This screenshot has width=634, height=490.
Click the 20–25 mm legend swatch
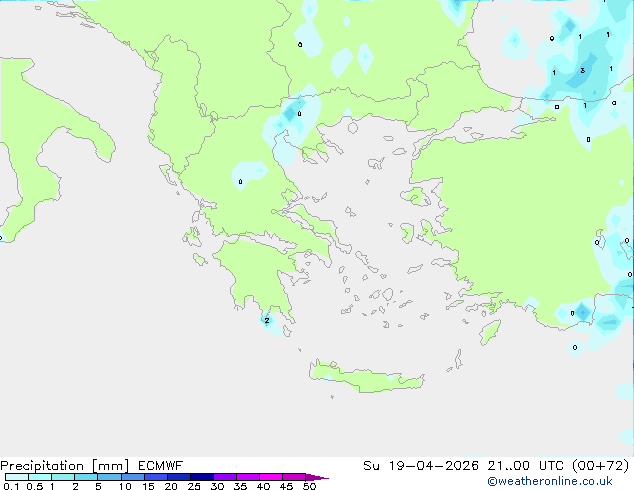click(x=179, y=477)
